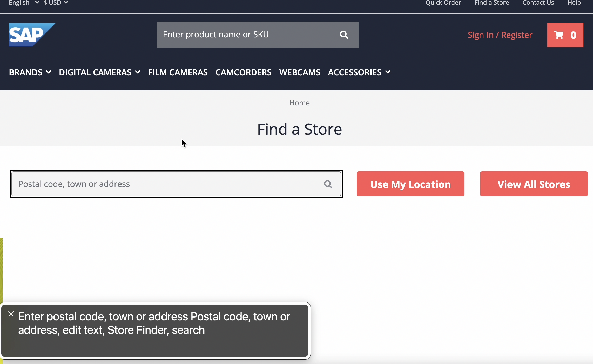Expand the Accessories menu

(359, 72)
